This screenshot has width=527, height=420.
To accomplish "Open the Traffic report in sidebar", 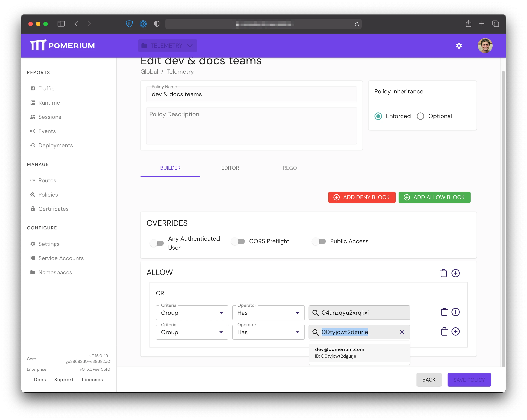I will [46, 88].
